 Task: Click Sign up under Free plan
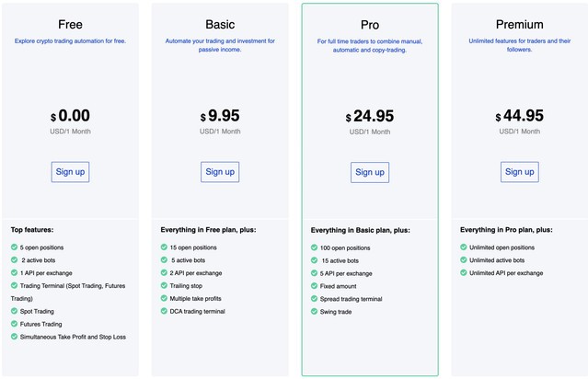click(x=70, y=171)
